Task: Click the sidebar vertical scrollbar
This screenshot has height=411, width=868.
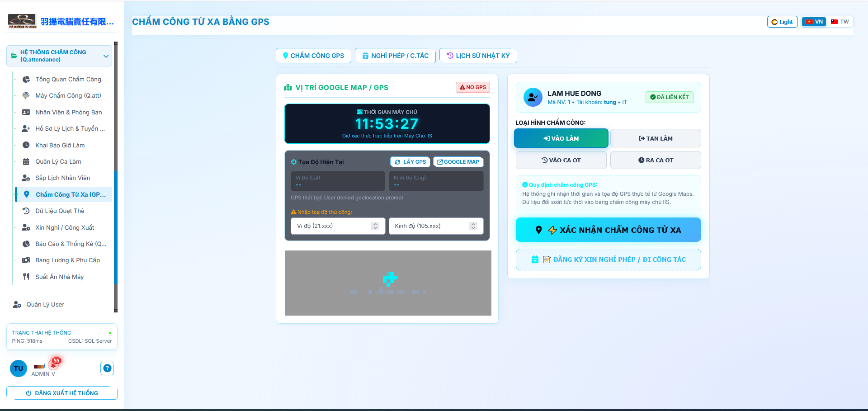Action: [116, 176]
